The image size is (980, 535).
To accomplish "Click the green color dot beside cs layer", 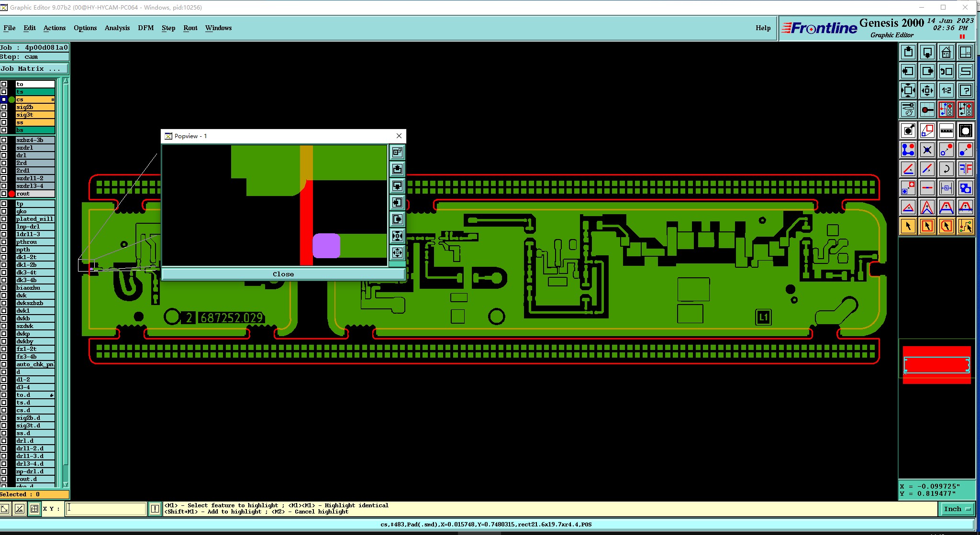I will click(11, 99).
